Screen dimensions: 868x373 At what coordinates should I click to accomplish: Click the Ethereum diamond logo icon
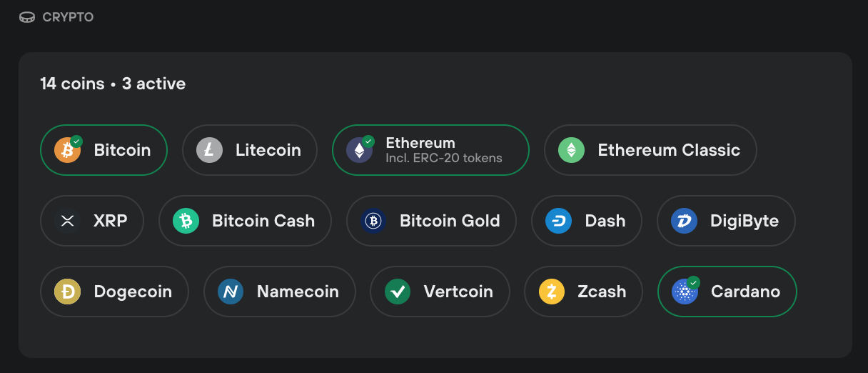click(359, 150)
